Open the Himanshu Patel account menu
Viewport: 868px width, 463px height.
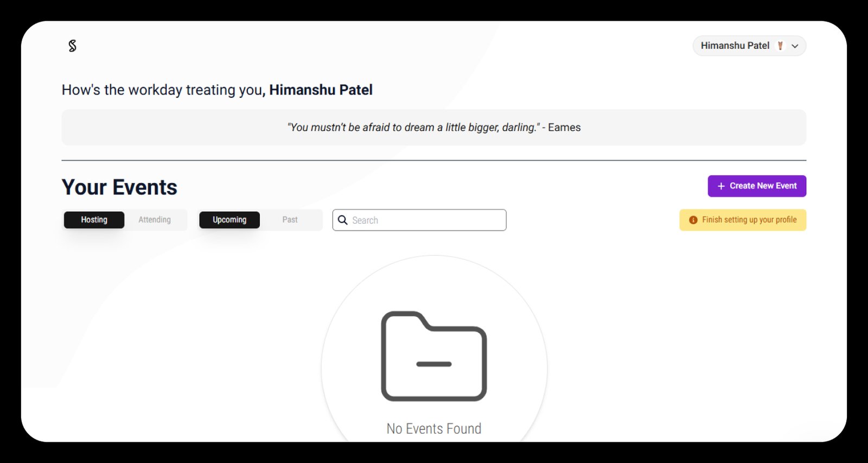735,46
